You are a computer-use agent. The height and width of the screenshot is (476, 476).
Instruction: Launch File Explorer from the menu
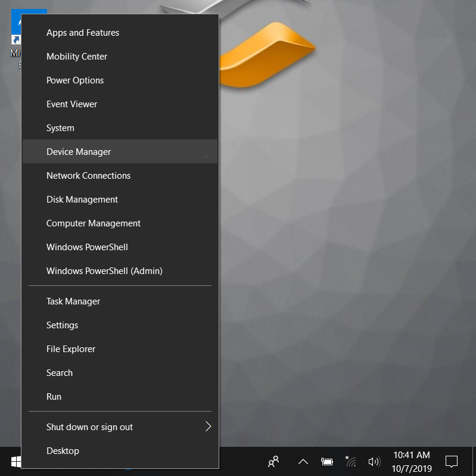71,349
